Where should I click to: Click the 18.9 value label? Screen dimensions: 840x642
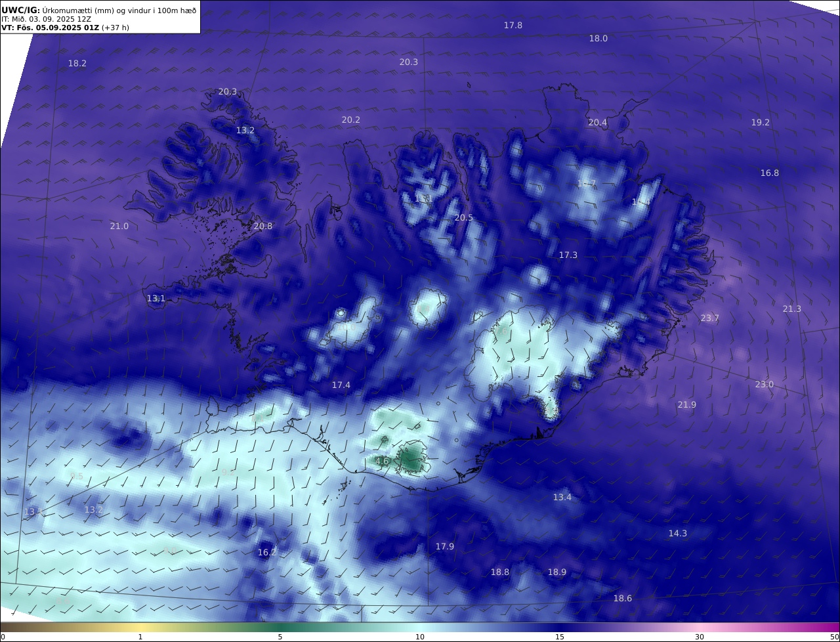tap(557, 572)
